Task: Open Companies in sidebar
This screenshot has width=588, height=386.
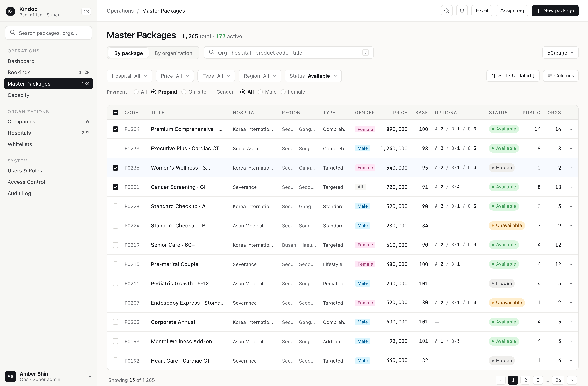Action: (48, 121)
